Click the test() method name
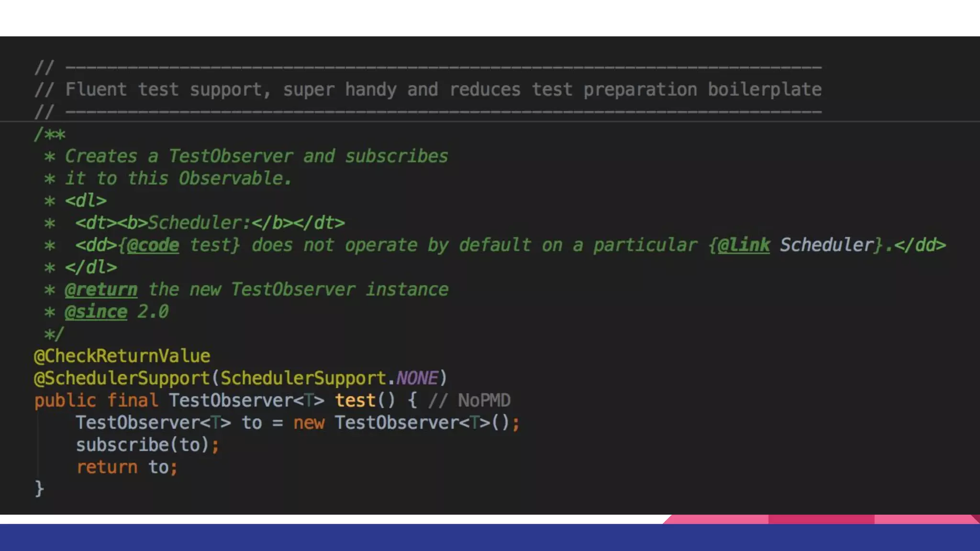The width and height of the screenshot is (980, 551). pyautogui.click(x=355, y=400)
